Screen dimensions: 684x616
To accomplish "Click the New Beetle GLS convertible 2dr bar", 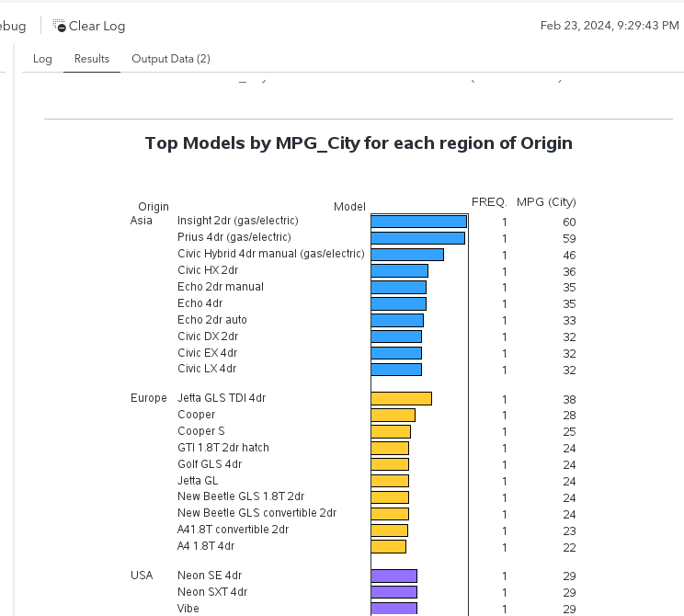I will pos(390,514).
